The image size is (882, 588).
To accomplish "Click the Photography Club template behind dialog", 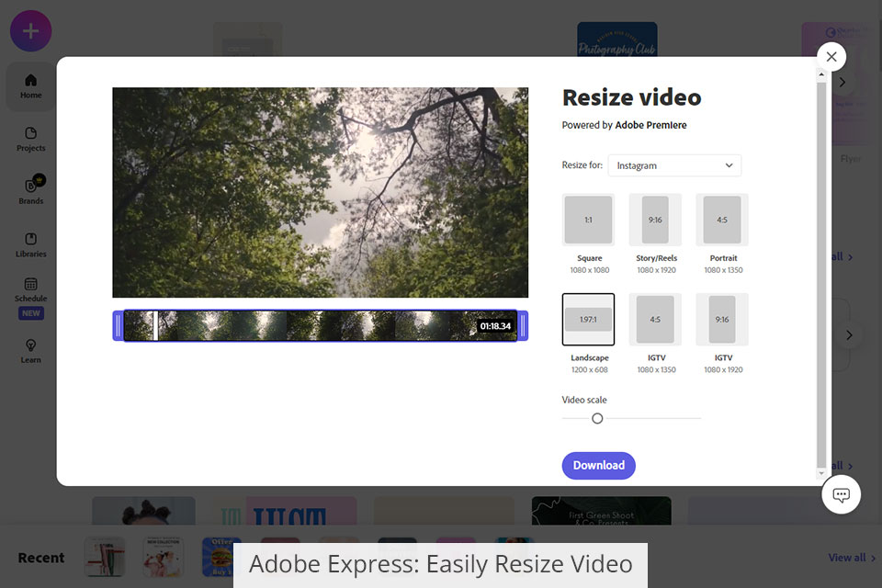I will click(x=617, y=40).
